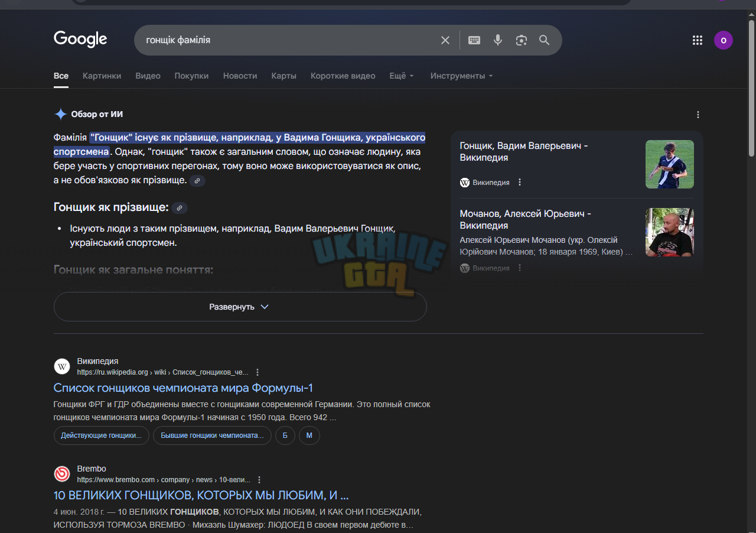
Task: Switch to the Все tab
Action: coord(61,76)
